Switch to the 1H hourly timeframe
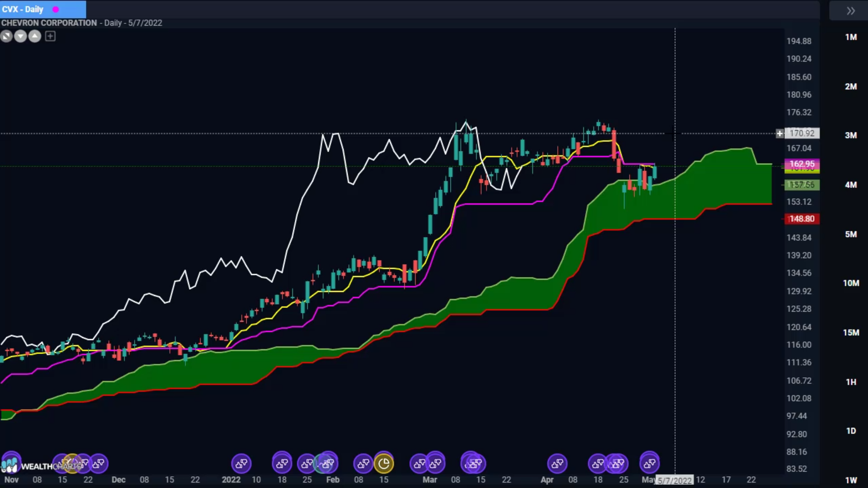Screen dimensions: 868x488 point(851,382)
